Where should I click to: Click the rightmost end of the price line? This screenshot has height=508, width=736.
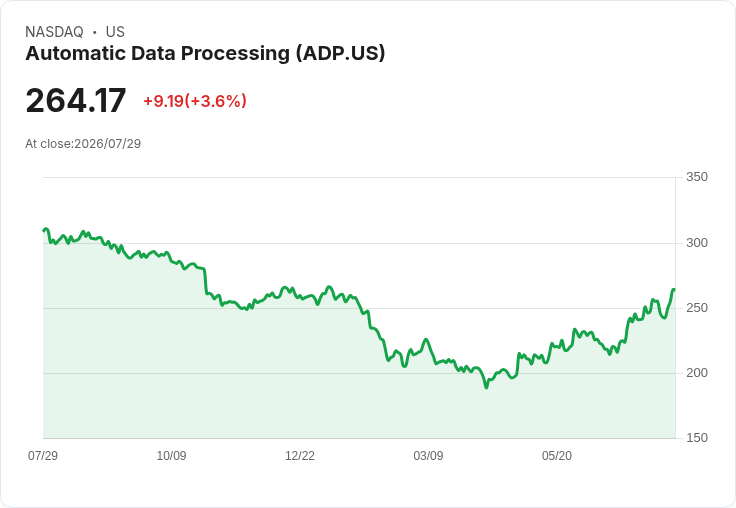click(x=674, y=290)
